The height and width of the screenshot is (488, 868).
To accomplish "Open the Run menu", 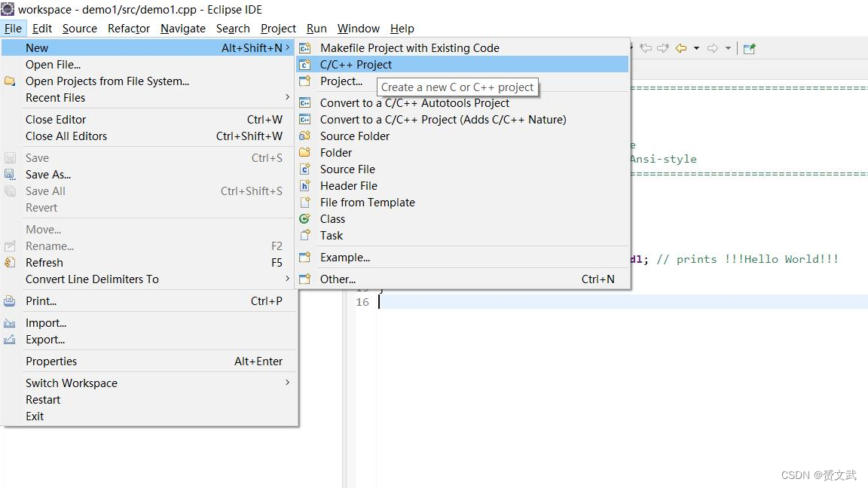I will (x=316, y=29).
